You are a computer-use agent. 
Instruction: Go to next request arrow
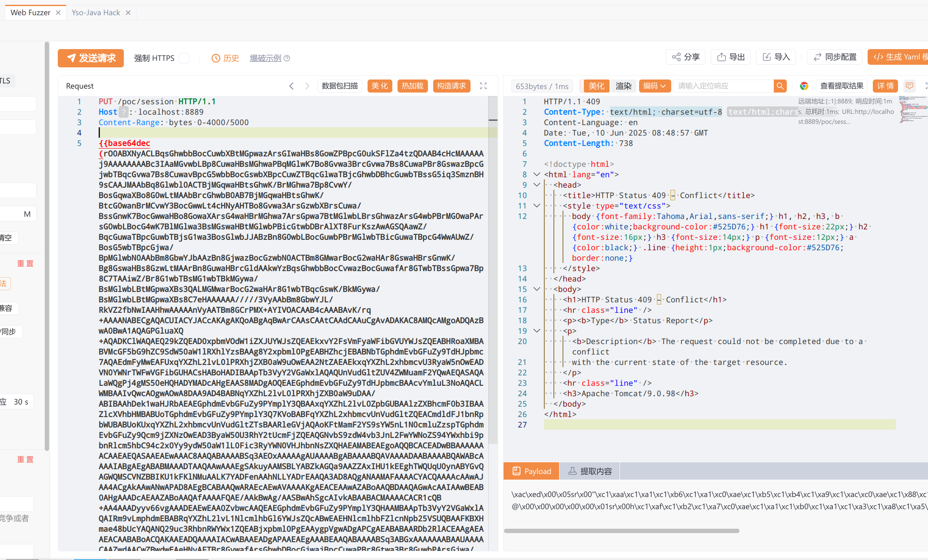pos(307,86)
